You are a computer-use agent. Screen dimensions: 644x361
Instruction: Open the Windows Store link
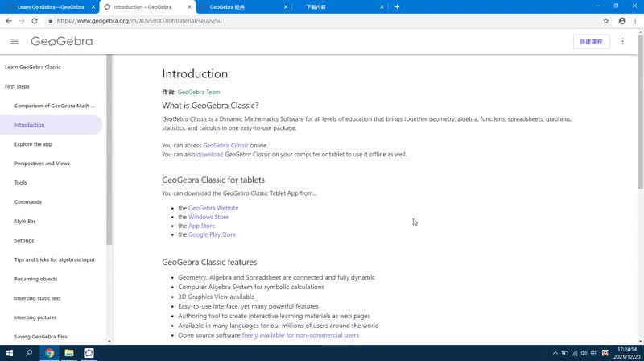point(208,217)
